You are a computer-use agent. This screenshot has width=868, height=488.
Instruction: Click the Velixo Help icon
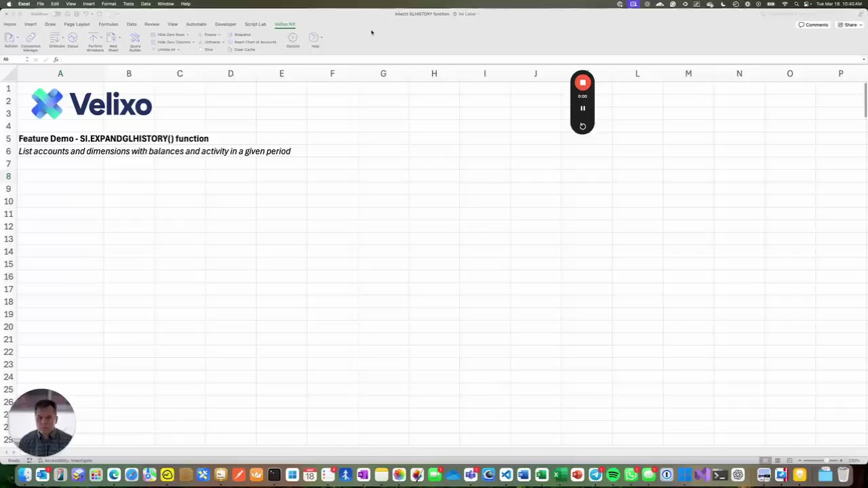point(315,40)
